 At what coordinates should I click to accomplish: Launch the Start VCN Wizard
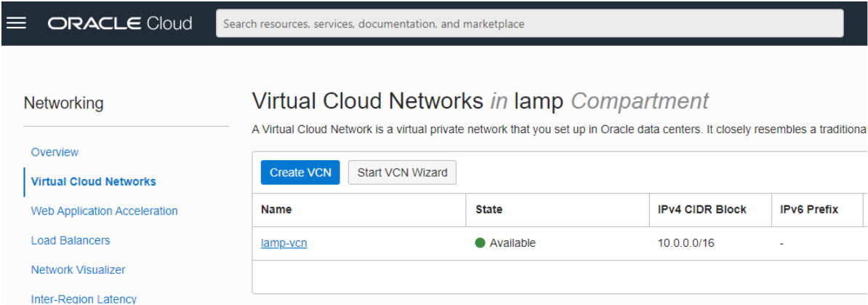tap(403, 173)
